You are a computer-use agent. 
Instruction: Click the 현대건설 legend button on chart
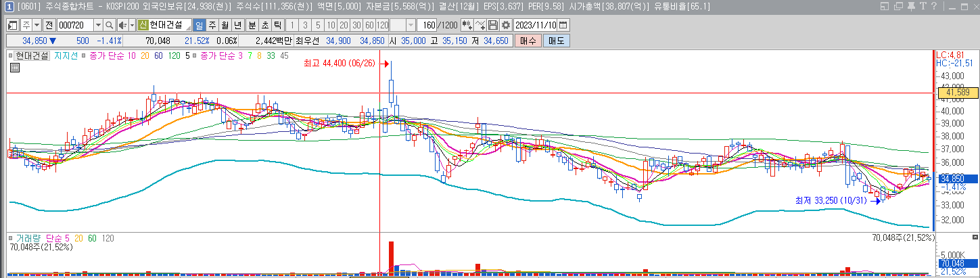32,56
